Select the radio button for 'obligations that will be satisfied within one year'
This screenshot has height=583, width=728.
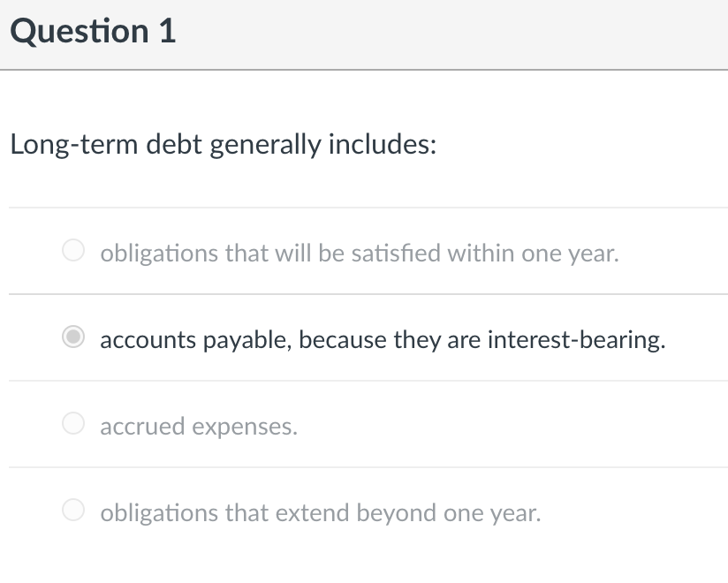[73, 251]
